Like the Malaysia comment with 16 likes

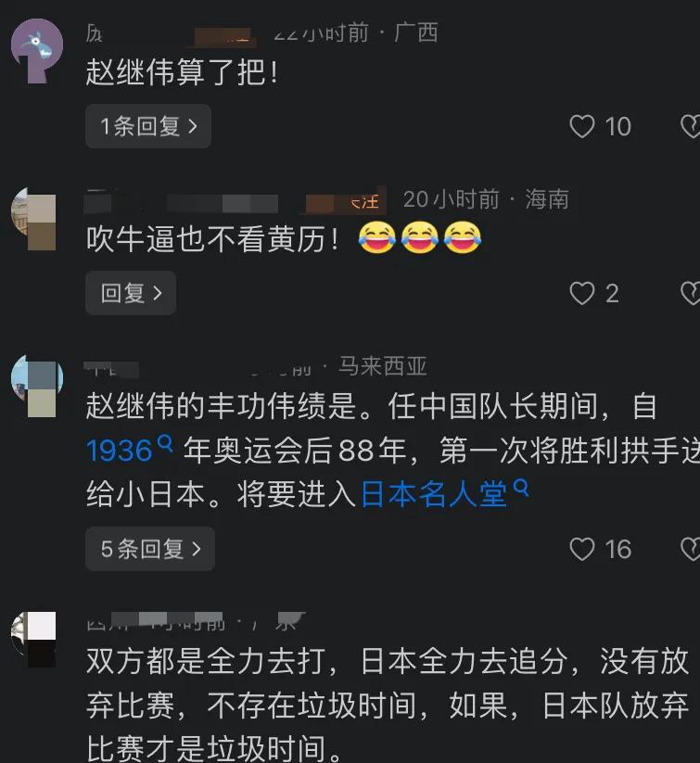582,550
